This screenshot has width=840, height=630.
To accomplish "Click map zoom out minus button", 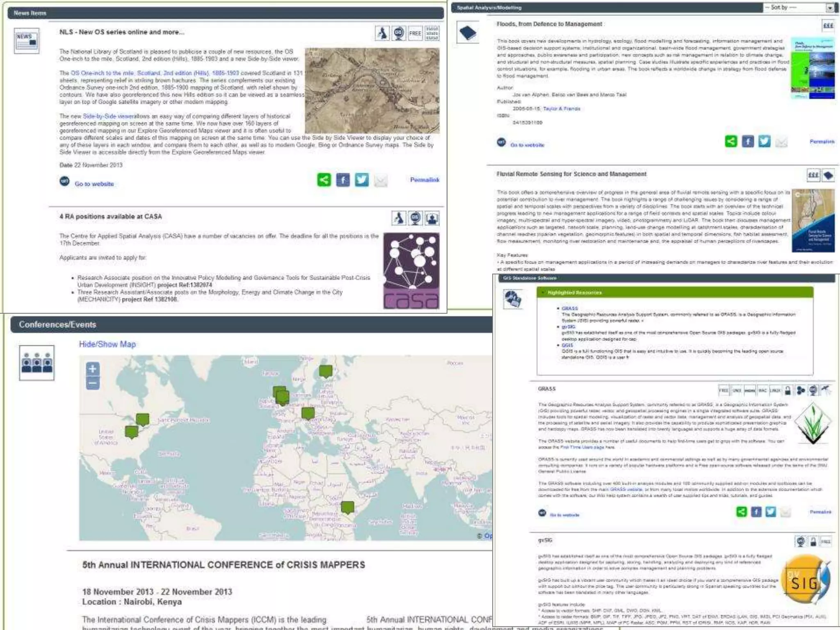I will point(93,383).
